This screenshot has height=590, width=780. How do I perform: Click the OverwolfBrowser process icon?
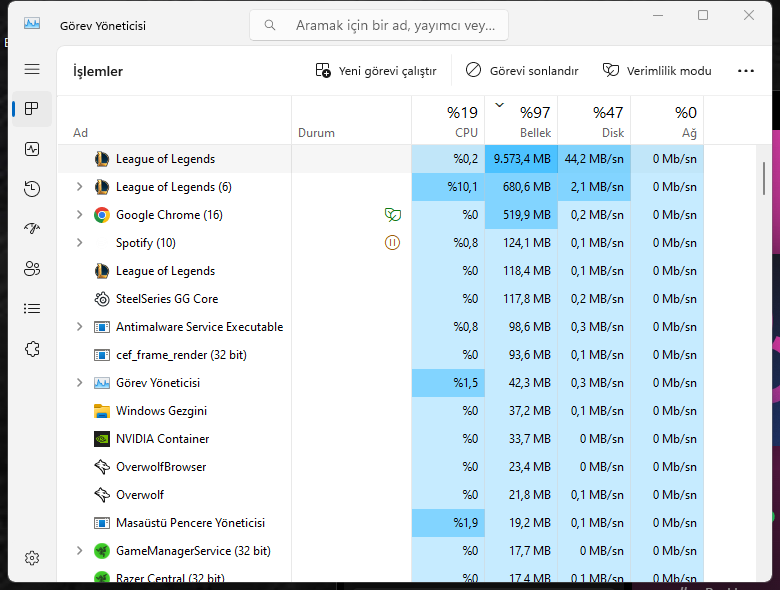[102, 467]
